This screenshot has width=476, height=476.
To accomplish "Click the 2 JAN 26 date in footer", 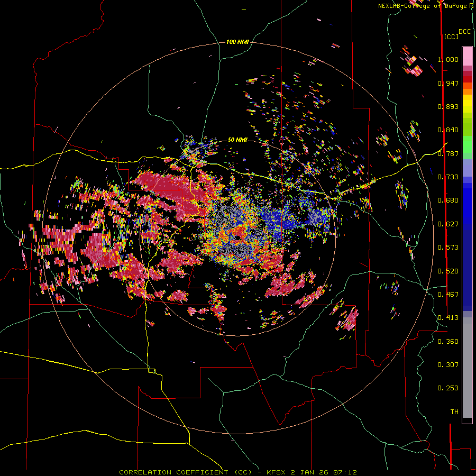I will (x=309, y=472).
